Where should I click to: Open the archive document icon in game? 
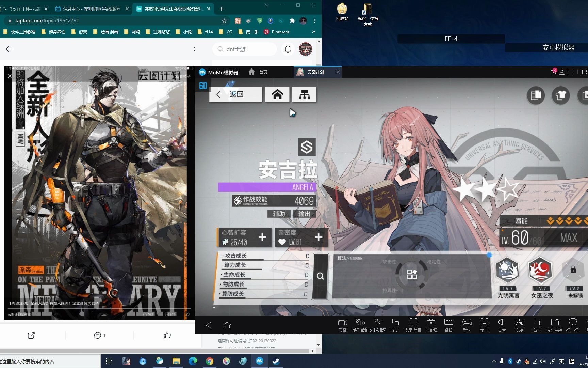[x=536, y=95]
